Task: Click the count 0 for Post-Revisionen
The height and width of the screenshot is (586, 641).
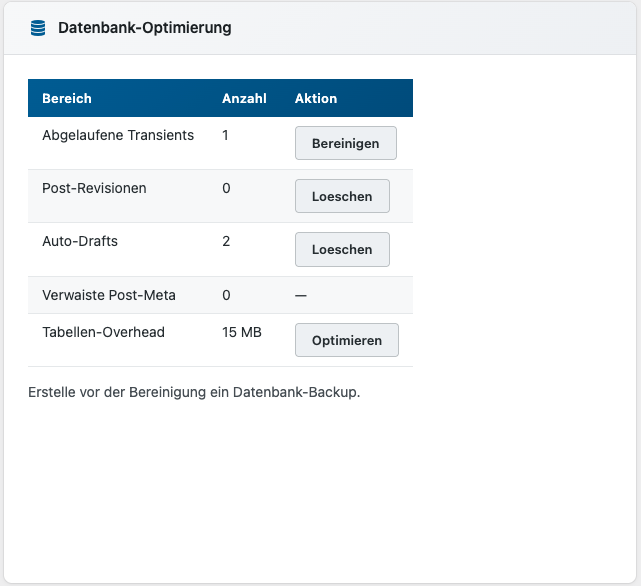Action: 226,188
